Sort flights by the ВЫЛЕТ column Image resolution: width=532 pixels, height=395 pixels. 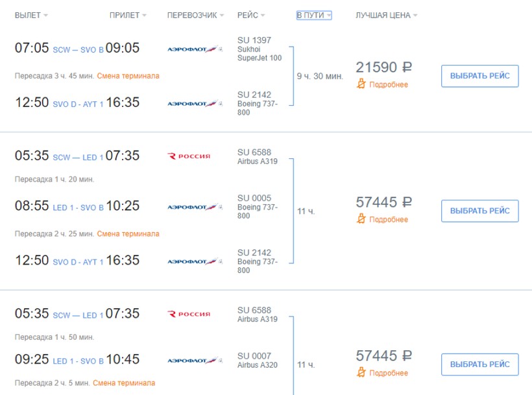pos(30,15)
